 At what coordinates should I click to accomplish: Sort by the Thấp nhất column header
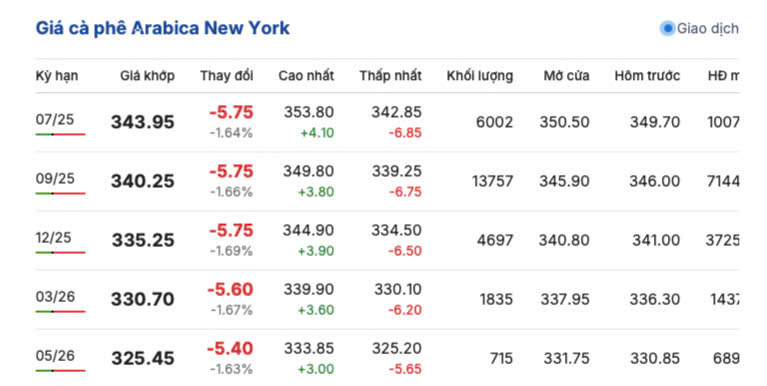390,76
